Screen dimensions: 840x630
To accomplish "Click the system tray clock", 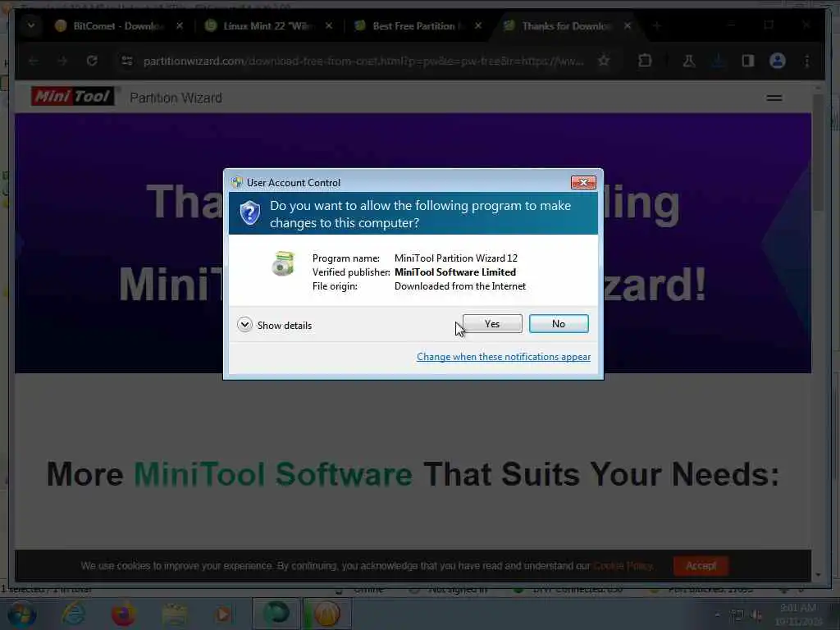I will 798,614.
